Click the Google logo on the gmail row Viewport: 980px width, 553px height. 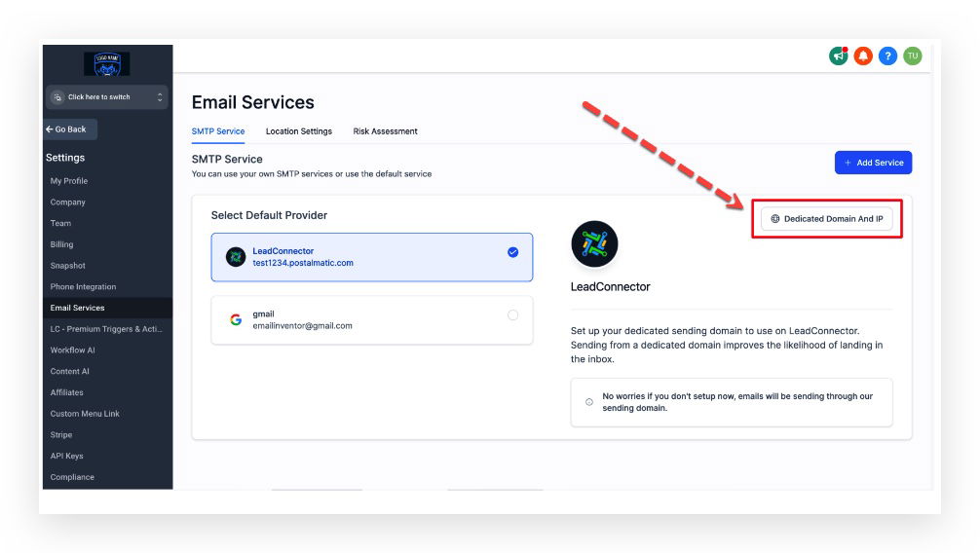point(236,320)
